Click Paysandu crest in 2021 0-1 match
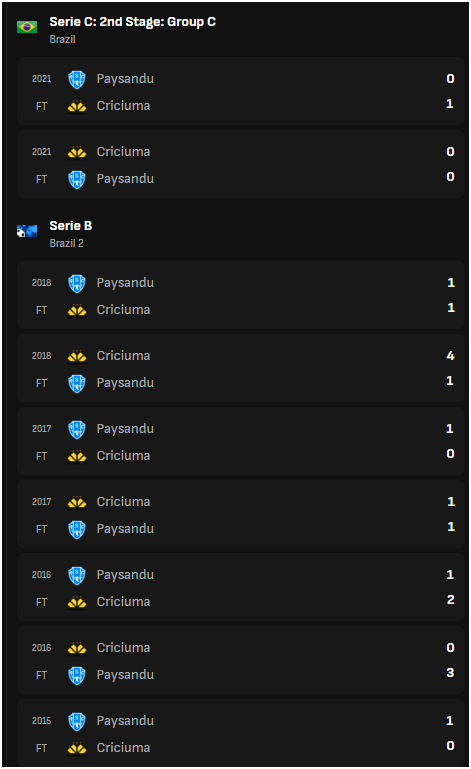Viewport: 471px width, 769px height. (77, 79)
